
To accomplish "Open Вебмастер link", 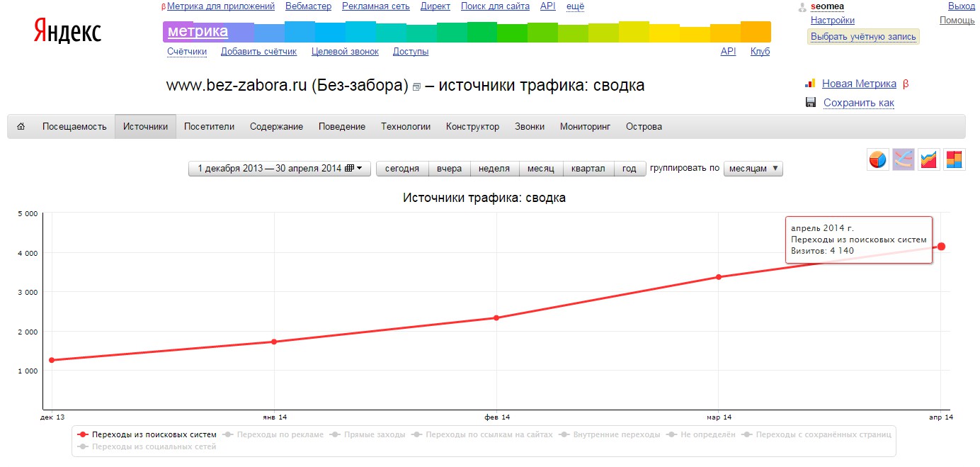I will point(308,6).
